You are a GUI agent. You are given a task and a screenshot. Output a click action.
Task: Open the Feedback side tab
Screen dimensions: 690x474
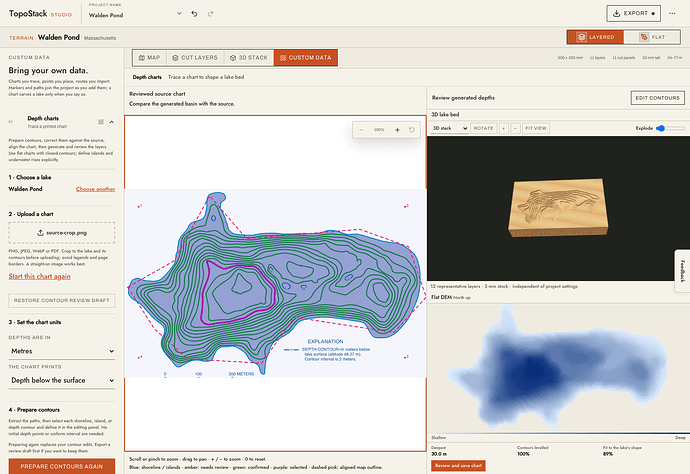pyautogui.click(x=683, y=271)
